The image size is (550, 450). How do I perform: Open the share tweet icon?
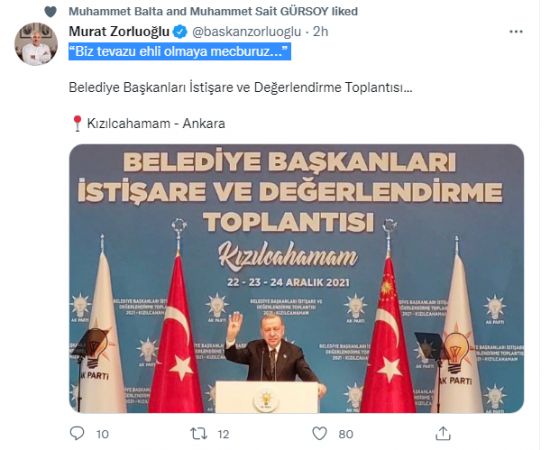[x=443, y=434]
